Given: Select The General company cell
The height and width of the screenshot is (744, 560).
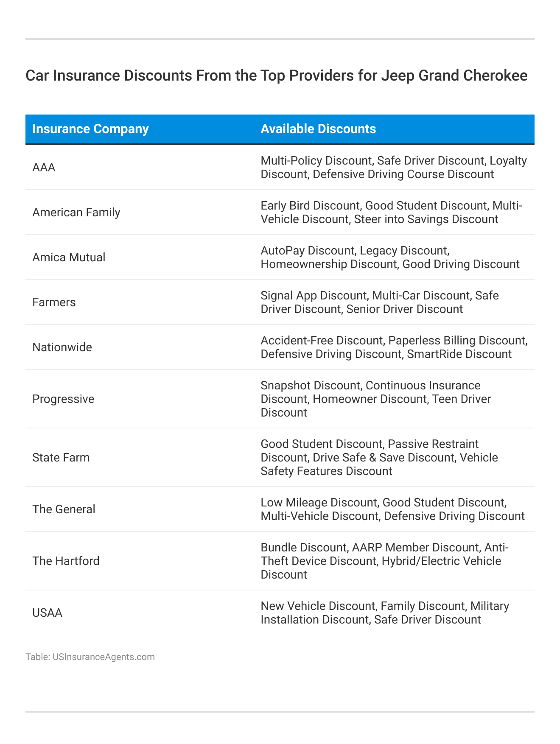Looking at the screenshot, I should pos(64,509).
